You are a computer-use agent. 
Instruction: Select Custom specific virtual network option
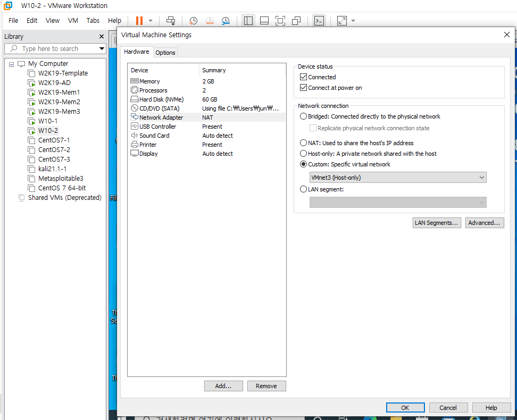[303, 164]
